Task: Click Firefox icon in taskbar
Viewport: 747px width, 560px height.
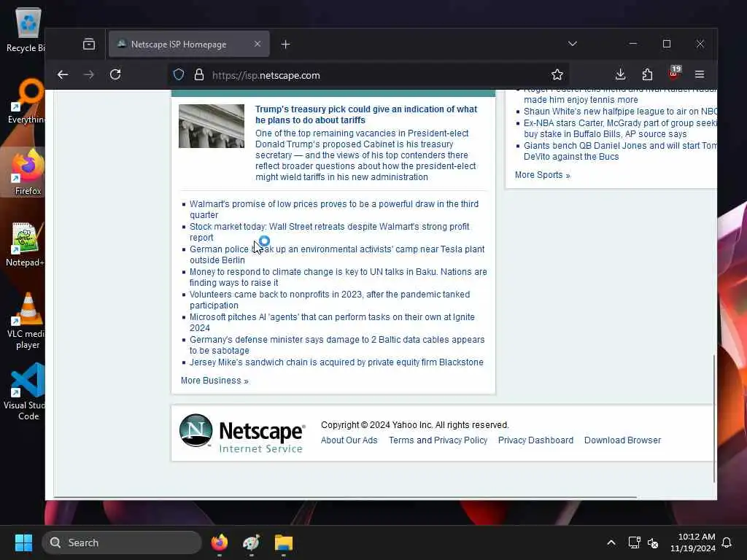Action: [x=219, y=542]
